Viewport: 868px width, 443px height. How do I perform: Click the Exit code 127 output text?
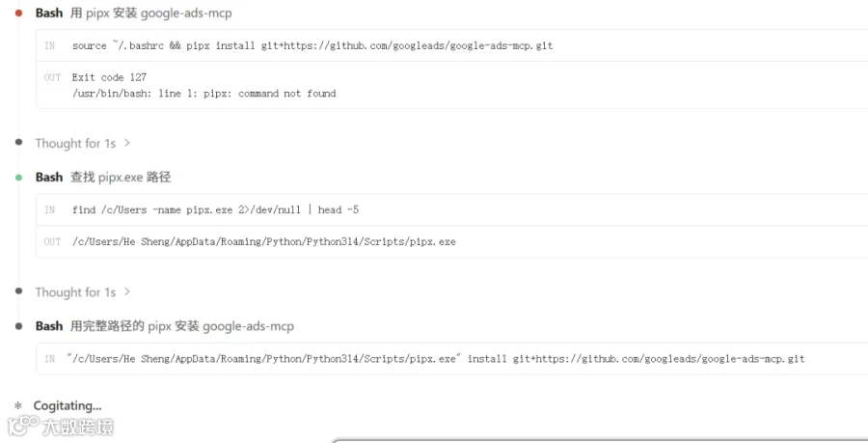tap(109, 77)
